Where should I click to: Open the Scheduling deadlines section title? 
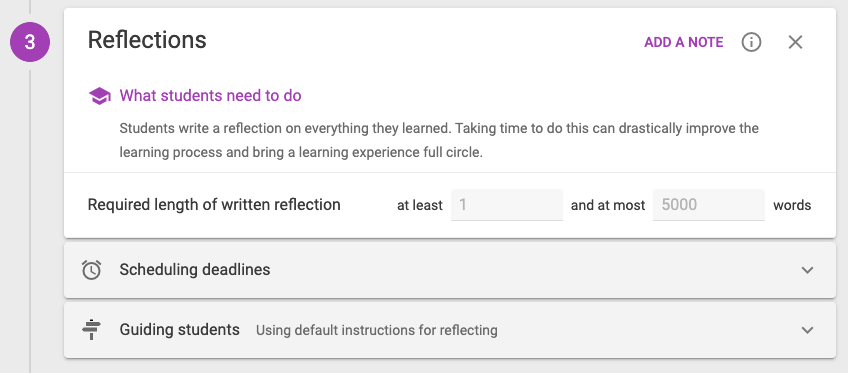(195, 269)
